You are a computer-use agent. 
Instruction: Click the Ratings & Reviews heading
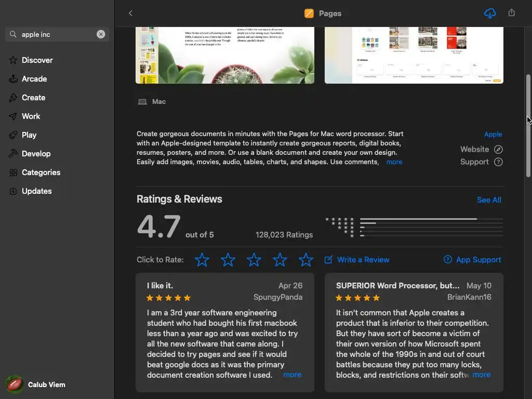click(x=179, y=199)
